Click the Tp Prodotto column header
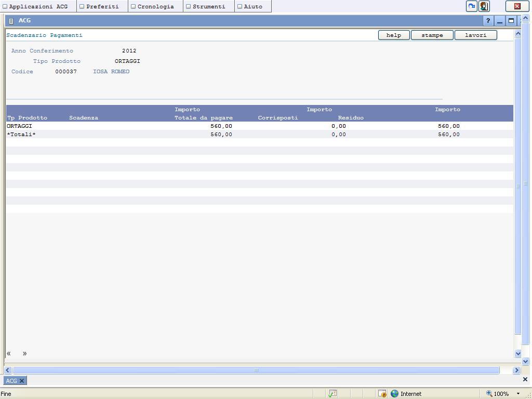Screen dimensions: 532x399 coord(27,118)
